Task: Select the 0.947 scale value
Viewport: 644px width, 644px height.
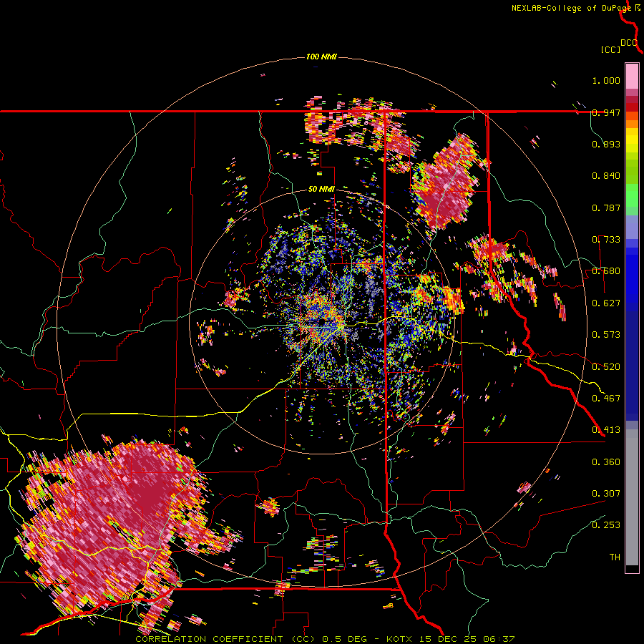Action: pyautogui.click(x=606, y=112)
